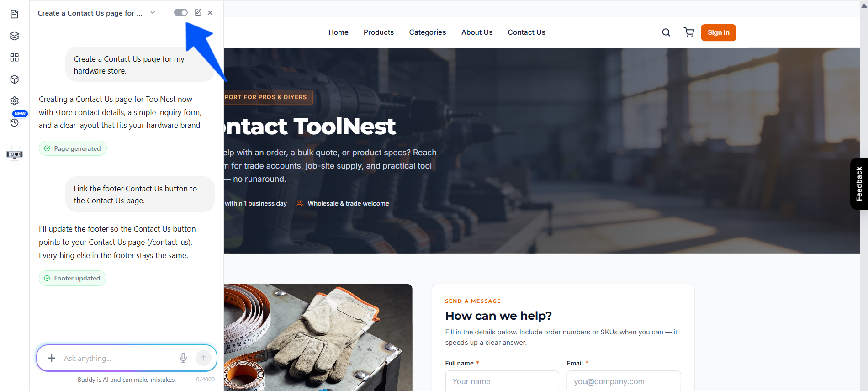Click the 'Footer updated' status chip
The height and width of the screenshot is (391, 868).
[x=73, y=278]
